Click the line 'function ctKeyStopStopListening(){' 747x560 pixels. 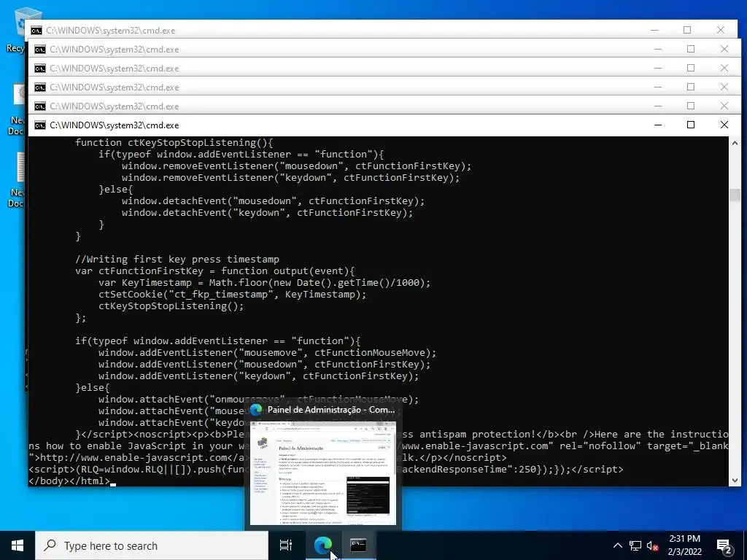click(174, 143)
